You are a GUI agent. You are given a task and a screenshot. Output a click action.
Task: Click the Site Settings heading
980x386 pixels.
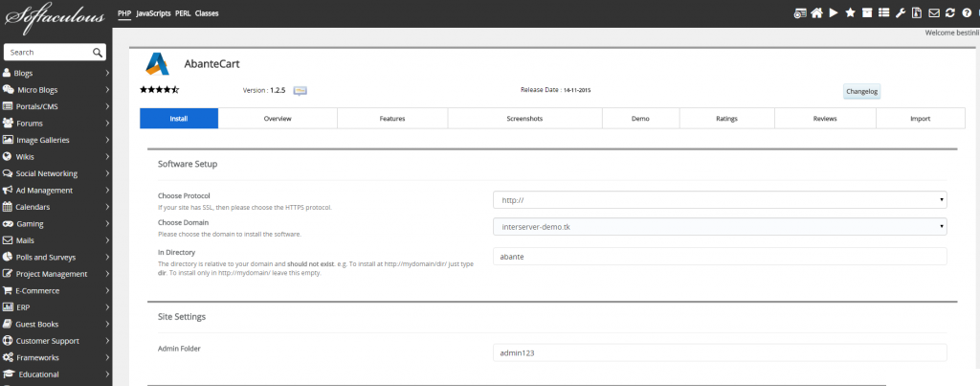[x=182, y=317]
